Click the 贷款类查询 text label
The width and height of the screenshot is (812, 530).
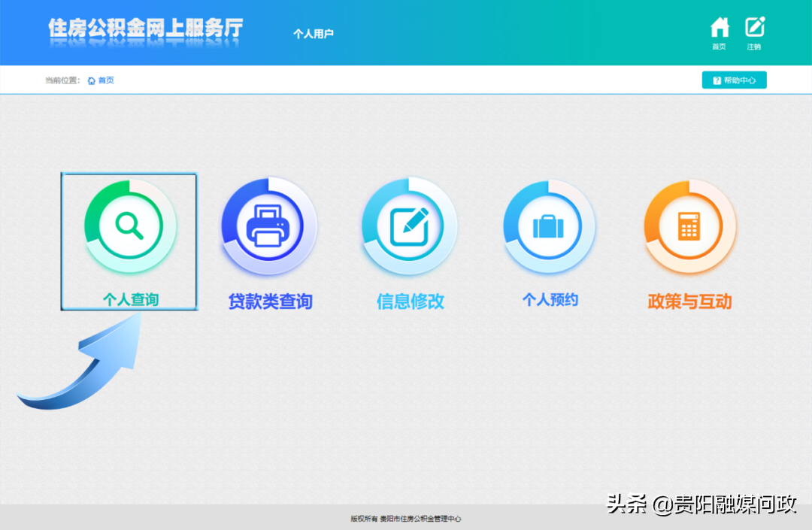[268, 301]
